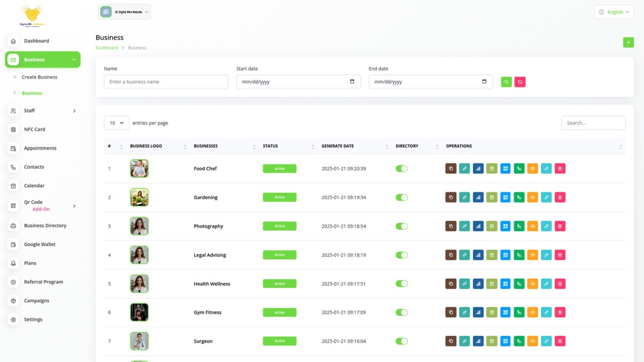This screenshot has width=644, height=362.
Task: Open Plans in sidebar
Action: tap(30, 263)
